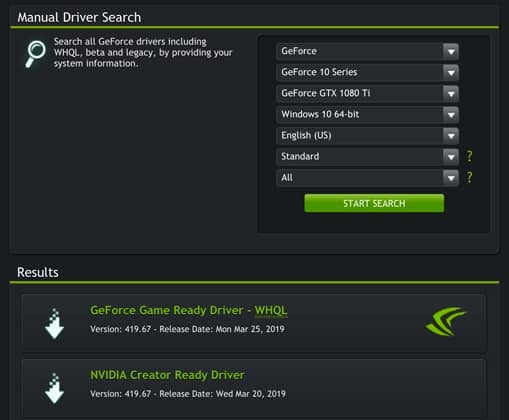Click the NVIDIA GeForce claw logo
This screenshot has width=509, height=420.
(x=446, y=321)
